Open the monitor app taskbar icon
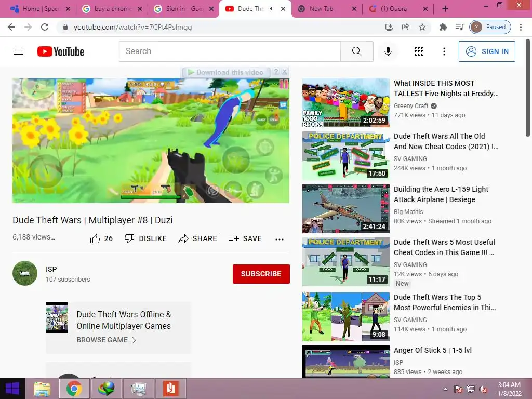532x399 pixels. [138, 389]
